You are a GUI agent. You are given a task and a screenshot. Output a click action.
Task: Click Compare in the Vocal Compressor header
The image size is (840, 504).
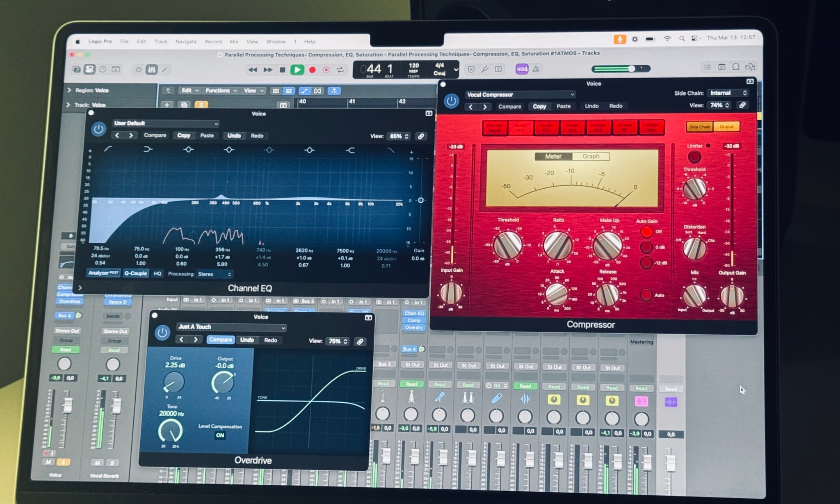pyautogui.click(x=510, y=106)
